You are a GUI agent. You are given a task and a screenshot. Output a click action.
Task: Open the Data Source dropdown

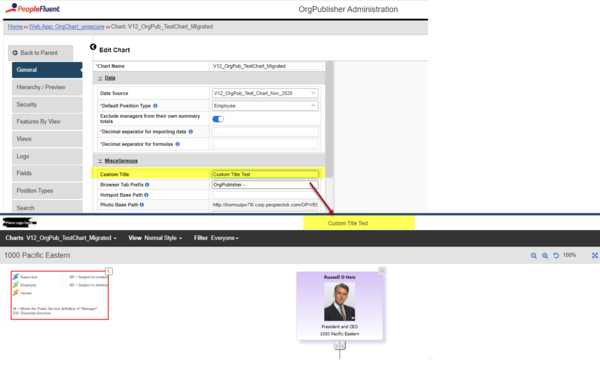(x=265, y=93)
